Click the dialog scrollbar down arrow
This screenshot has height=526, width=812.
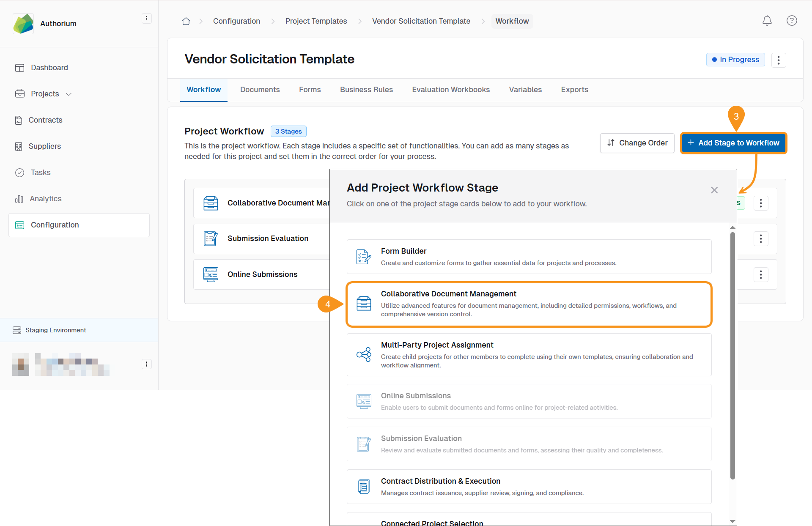732,521
